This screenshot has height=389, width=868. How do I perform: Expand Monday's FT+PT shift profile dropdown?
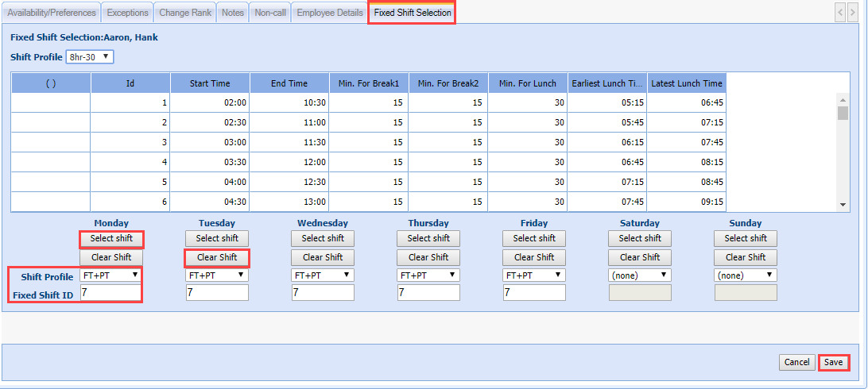click(110, 275)
